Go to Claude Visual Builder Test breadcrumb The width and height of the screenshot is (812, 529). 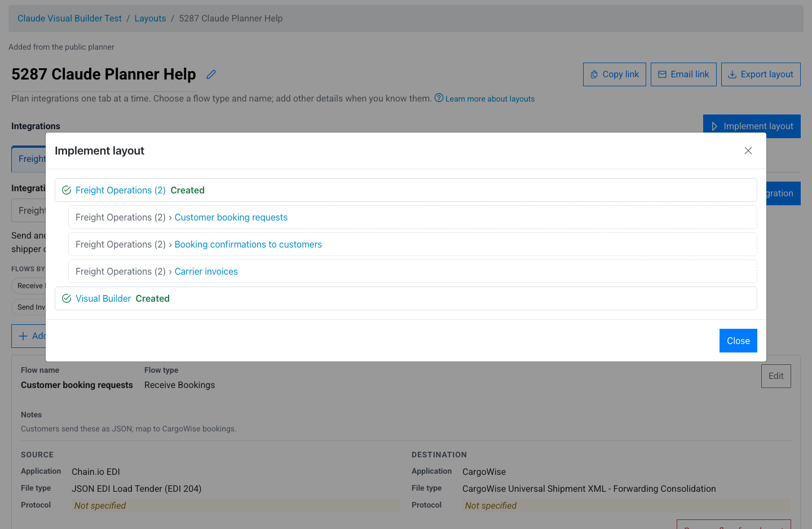(69, 19)
